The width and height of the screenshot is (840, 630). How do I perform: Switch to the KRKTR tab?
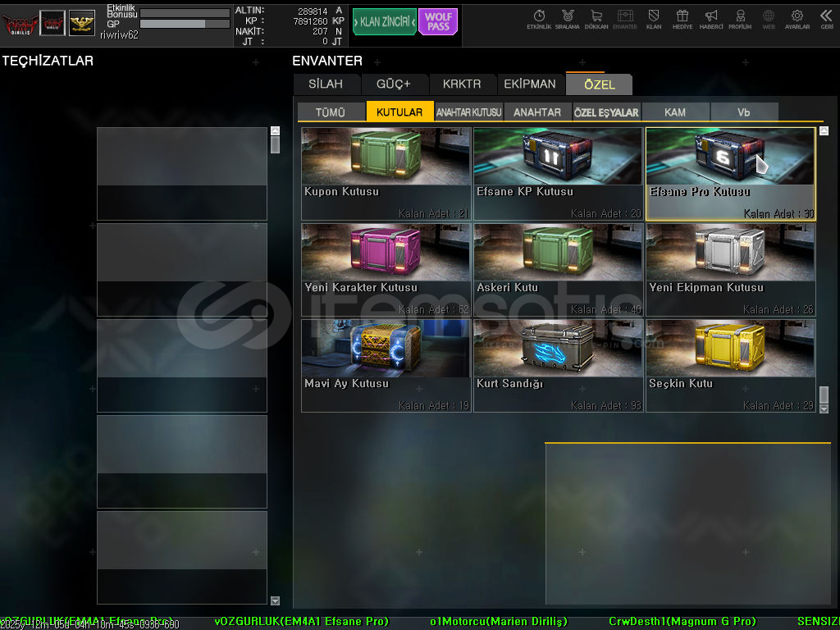pos(462,84)
